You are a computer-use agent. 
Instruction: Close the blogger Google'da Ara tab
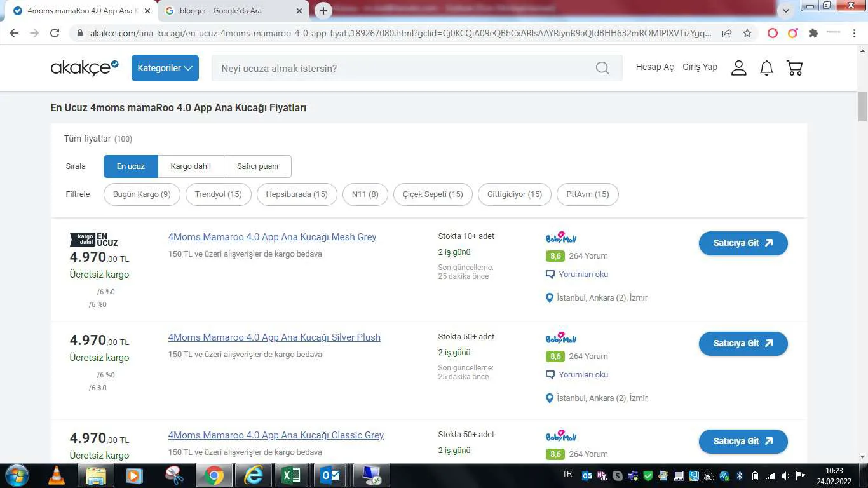[299, 11]
